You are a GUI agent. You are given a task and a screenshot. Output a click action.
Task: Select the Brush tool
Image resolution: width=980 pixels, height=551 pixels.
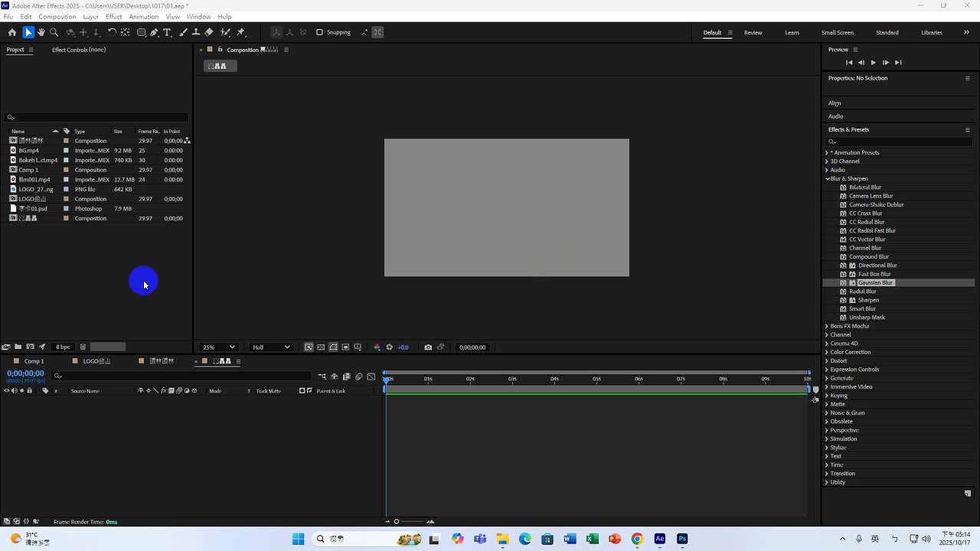[x=182, y=32]
